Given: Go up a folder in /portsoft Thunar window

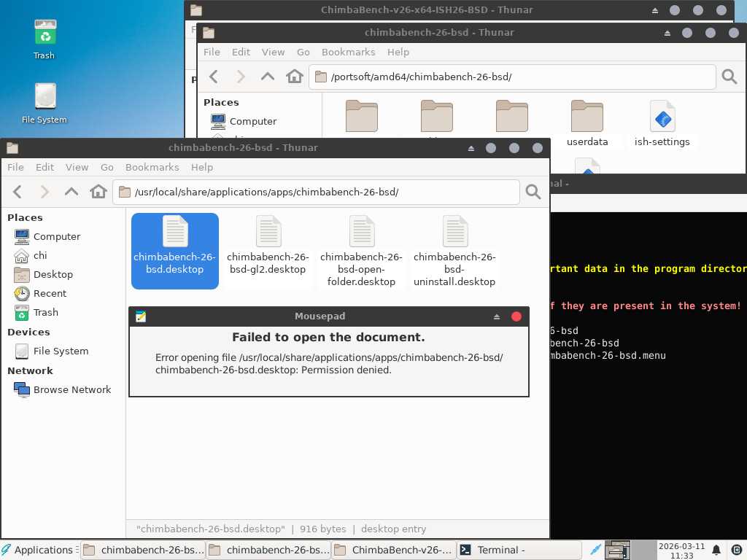Looking at the screenshot, I should (268, 77).
